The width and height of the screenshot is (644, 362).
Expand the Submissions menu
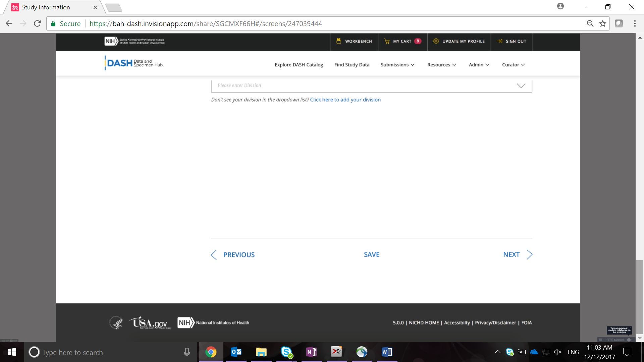click(397, 65)
